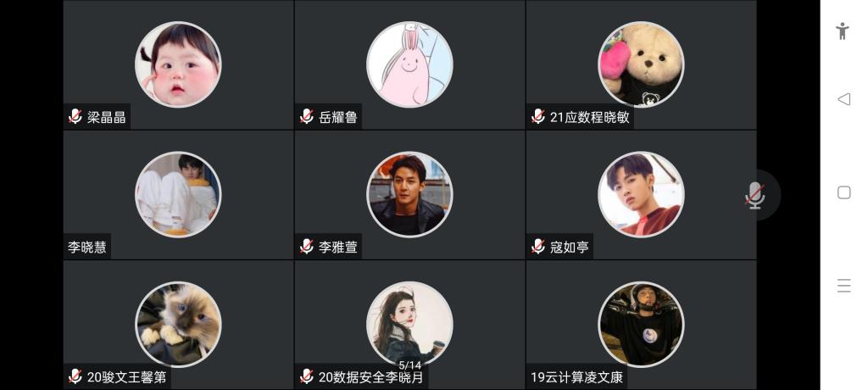868x390 pixels.
Task: Tap the Android back triangle icon
Action: click(843, 99)
